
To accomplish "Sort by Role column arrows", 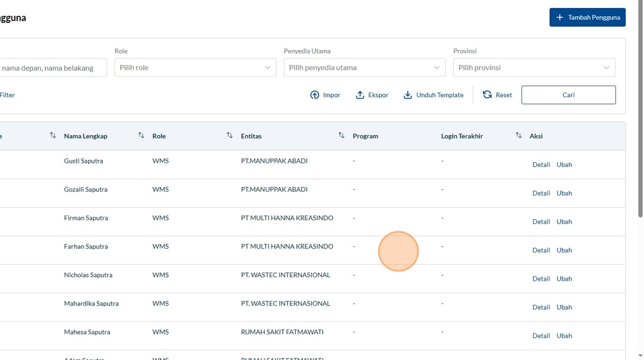I will [229, 136].
